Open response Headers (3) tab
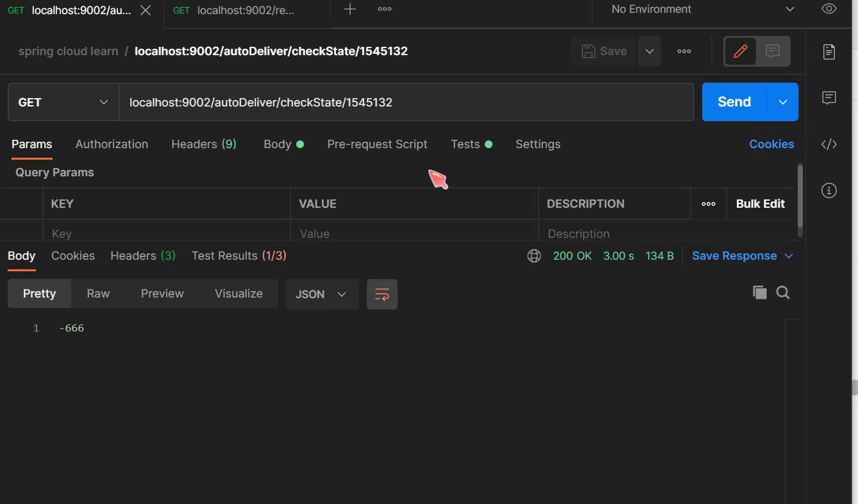 (143, 256)
